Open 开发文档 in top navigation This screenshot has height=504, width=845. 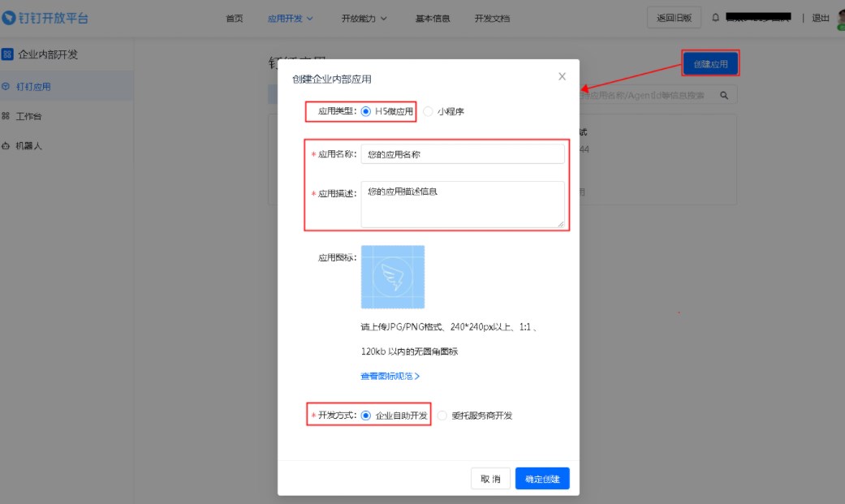[x=492, y=18]
